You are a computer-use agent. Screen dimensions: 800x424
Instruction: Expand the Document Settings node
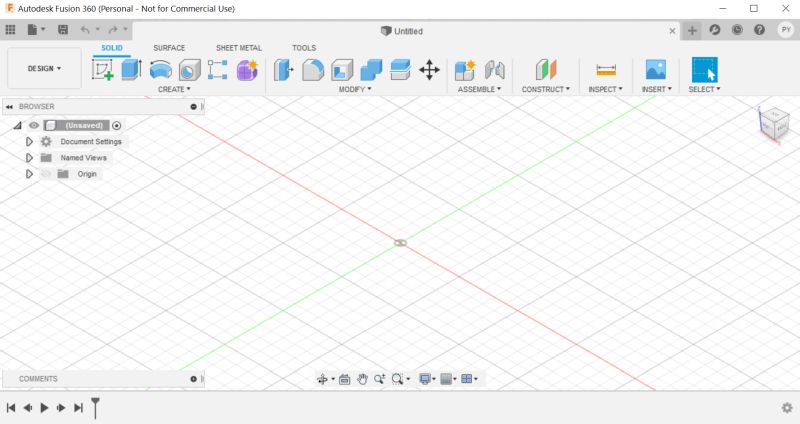tap(29, 142)
